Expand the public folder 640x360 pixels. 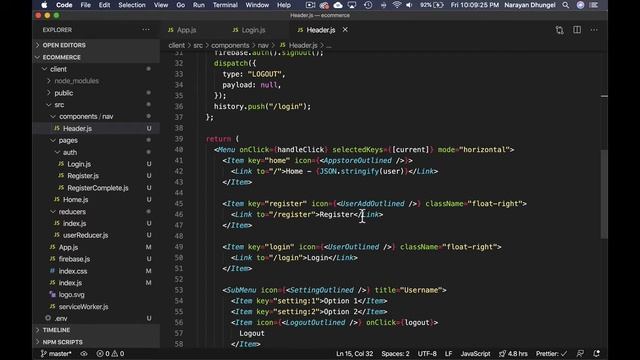96,93
